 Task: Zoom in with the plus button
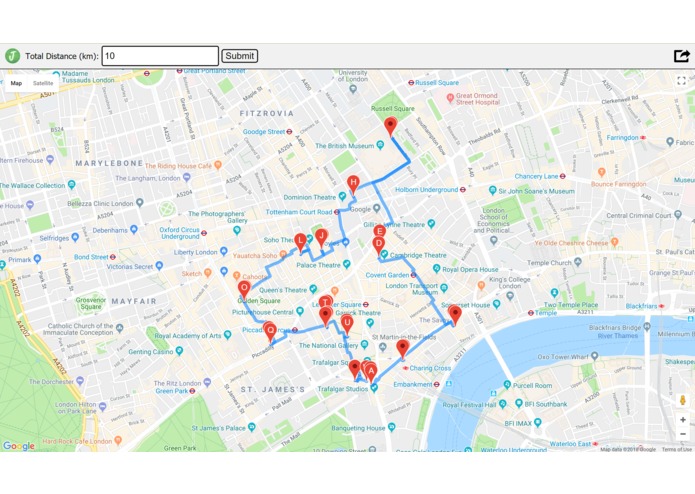683,420
